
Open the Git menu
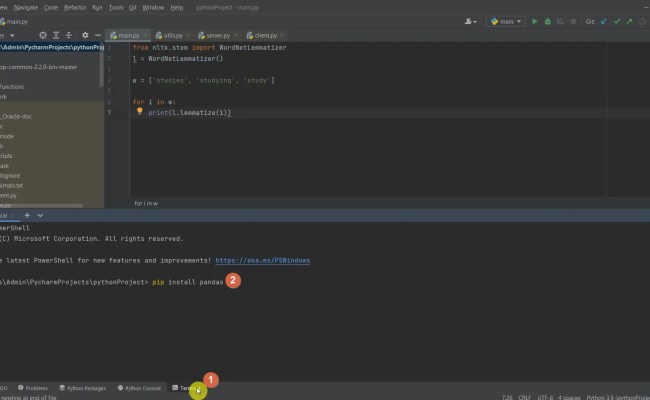133,7
